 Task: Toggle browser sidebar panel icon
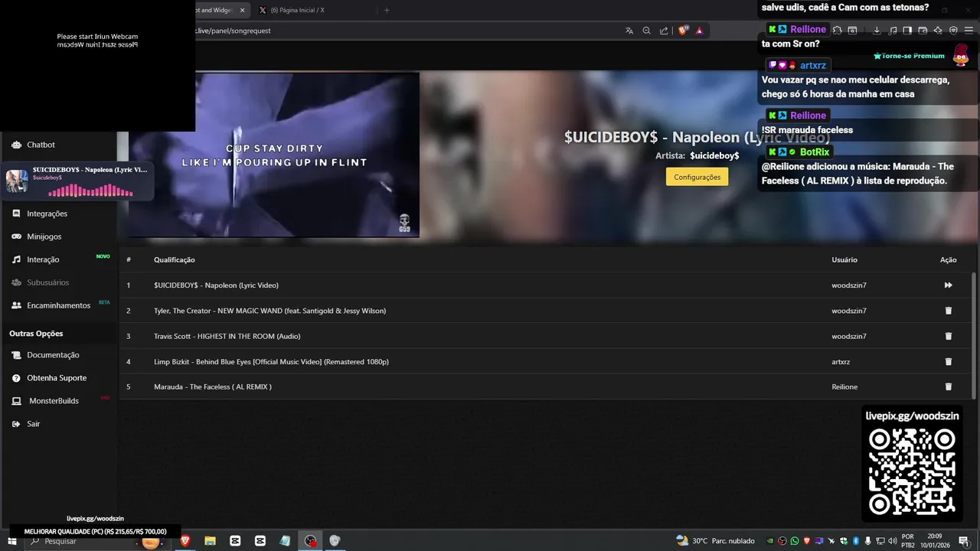(907, 31)
